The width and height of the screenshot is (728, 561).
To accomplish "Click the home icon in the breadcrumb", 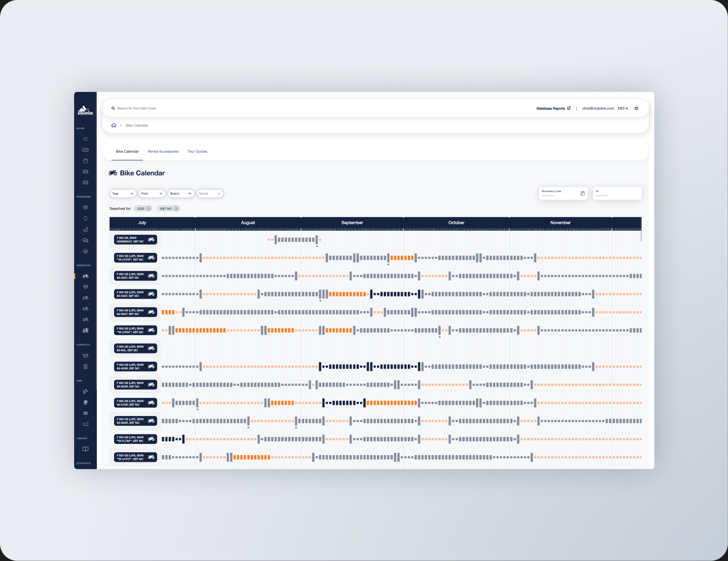I will [x=114, y=125].
